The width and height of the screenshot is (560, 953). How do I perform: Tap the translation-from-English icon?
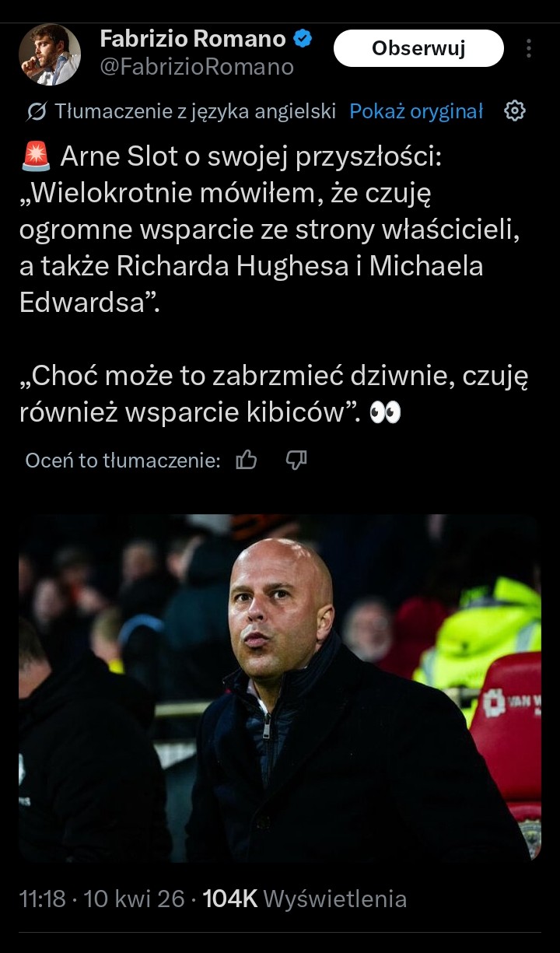pos(36,112)
